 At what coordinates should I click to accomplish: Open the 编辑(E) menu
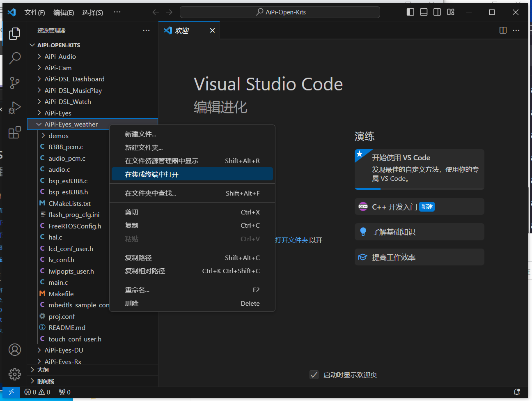[64, 12]
